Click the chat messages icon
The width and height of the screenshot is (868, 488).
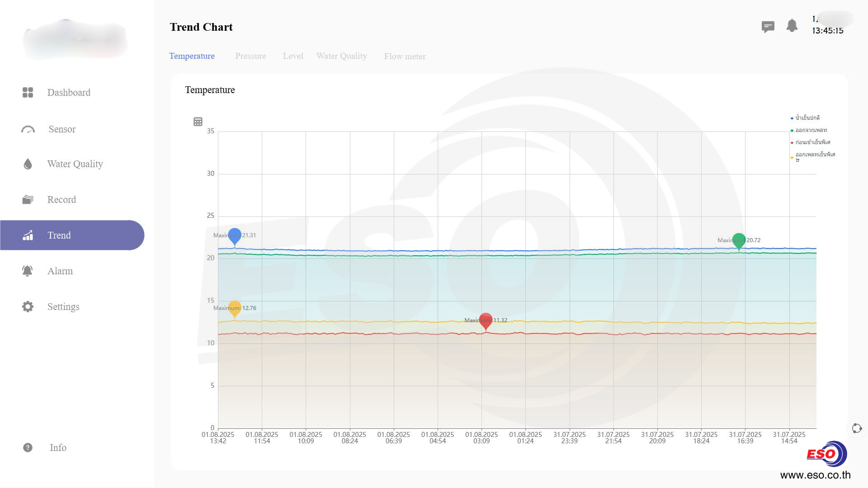(768, 27)
